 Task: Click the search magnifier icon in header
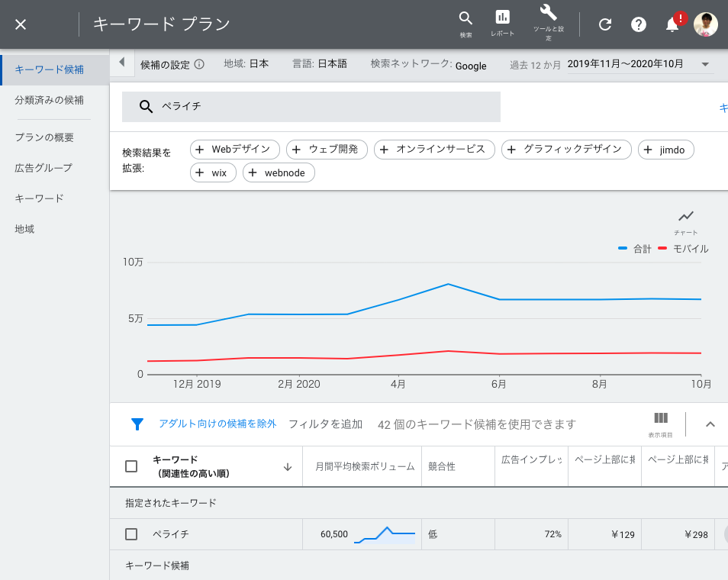(465, 19)
